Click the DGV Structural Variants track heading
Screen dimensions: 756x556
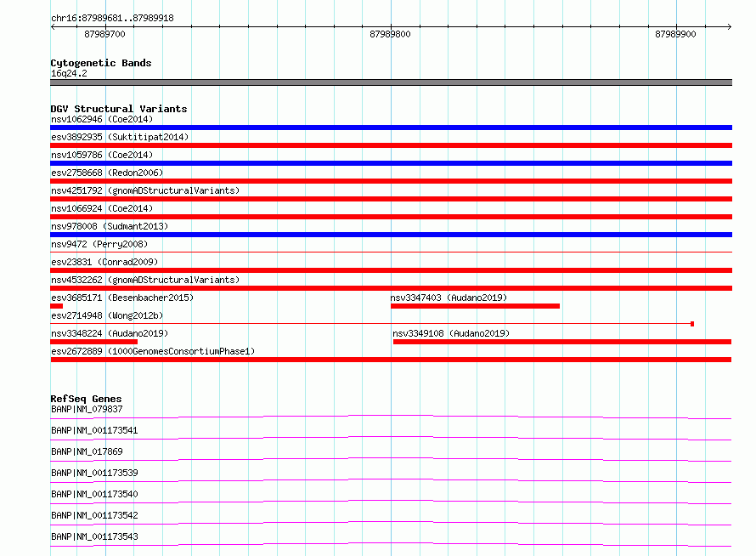119,109
